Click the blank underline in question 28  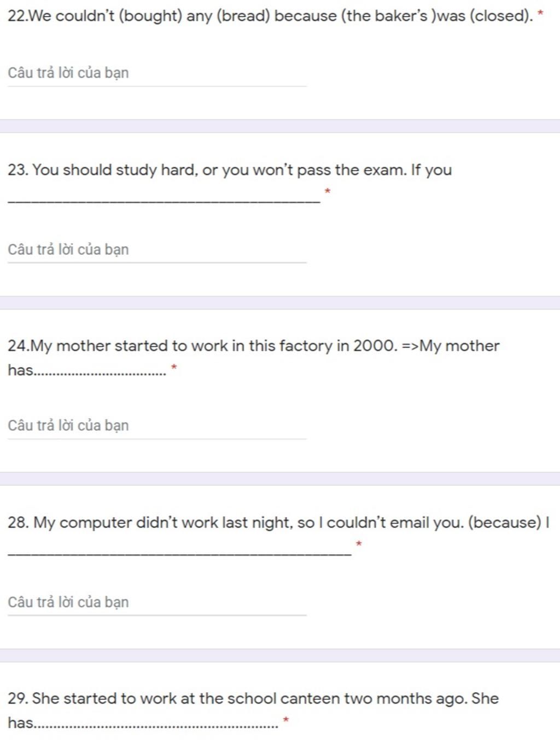pyautogui.click(x=179, y=554)
